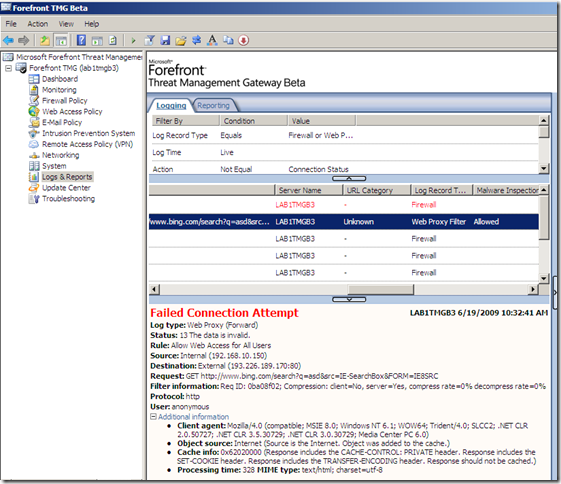Open Troubleshooting node in the tree

pos(68,199)
